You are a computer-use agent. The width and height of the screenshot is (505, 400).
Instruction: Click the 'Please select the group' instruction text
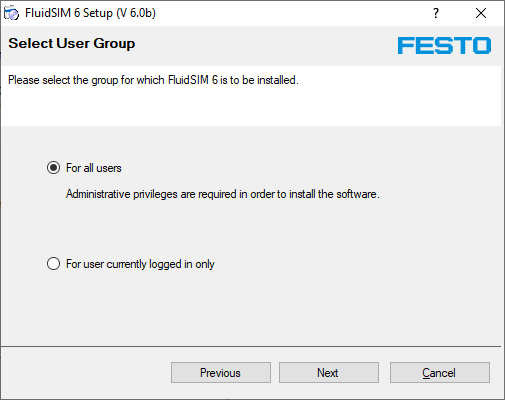(x=153, y=80)
